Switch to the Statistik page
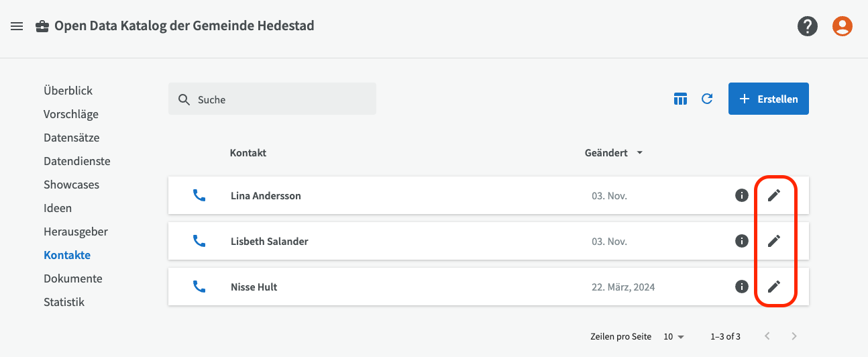The width and height of the screenshot is (868, 357). coord(64,302)
